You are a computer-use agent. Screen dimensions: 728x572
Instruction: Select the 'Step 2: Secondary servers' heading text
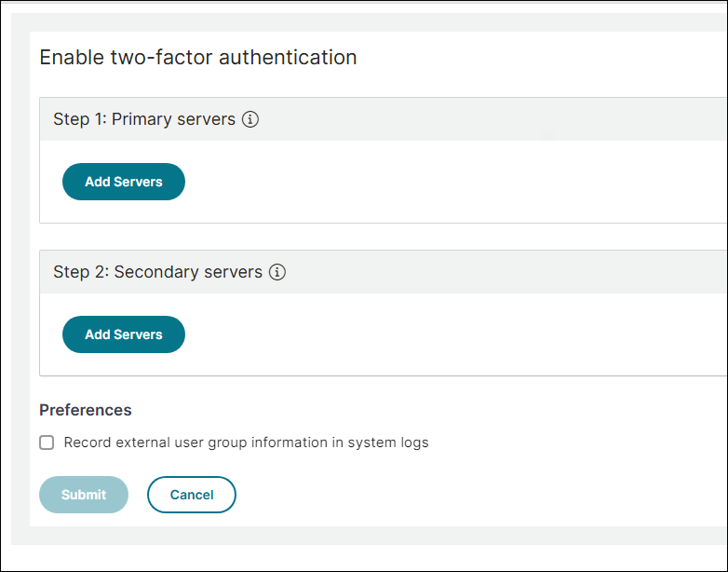[x=157, y=272]
